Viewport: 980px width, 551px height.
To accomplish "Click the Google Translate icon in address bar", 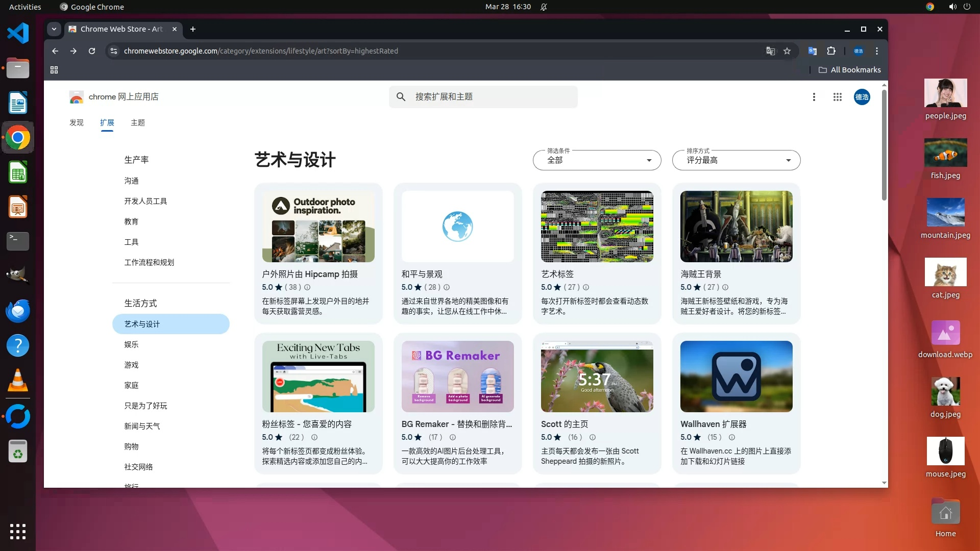I will (770, 51).
